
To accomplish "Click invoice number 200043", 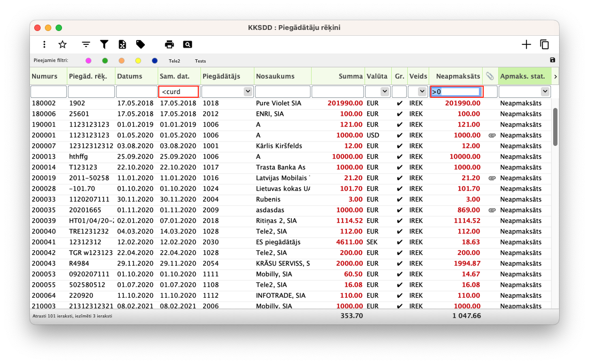I will pyautogui.click(x=44, y=264).
